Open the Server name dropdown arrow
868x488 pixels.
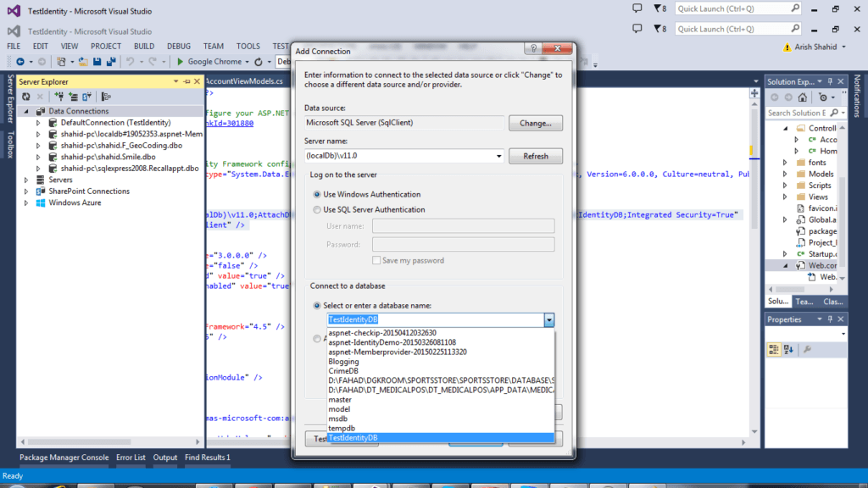point(498,156)
